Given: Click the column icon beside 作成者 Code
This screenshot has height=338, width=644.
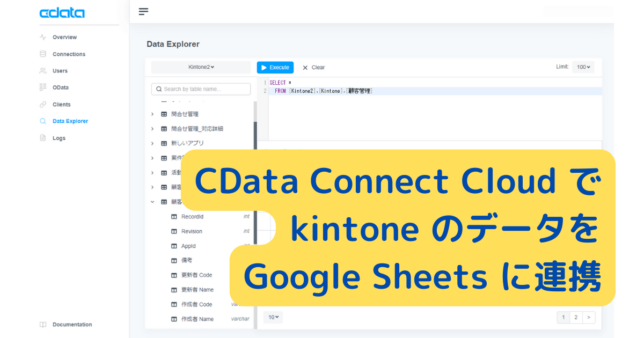Looking at the screenshot, I should [x=174, y=304].
